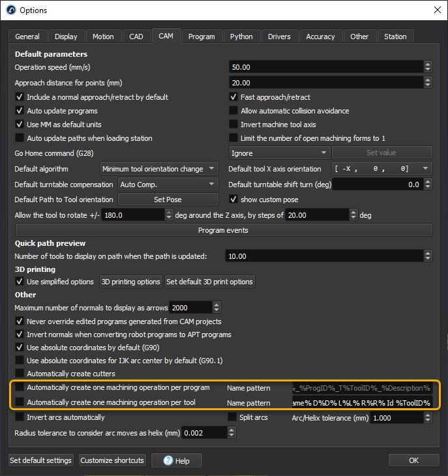The width and height of the screenshot is (448, 476).
Task: Check Invert arcs automatically
Action: (20, 417)
